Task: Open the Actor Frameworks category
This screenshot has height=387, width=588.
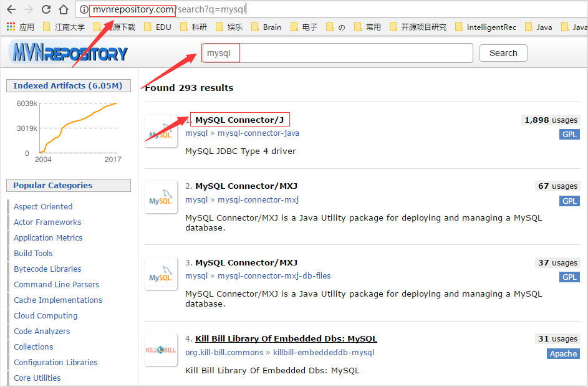Action: [x=47, y=222]
